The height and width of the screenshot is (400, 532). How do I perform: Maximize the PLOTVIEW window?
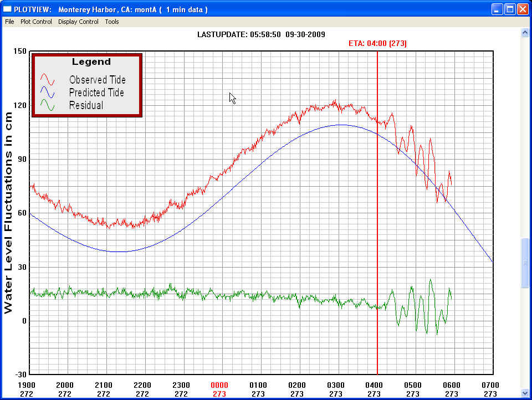510,9
